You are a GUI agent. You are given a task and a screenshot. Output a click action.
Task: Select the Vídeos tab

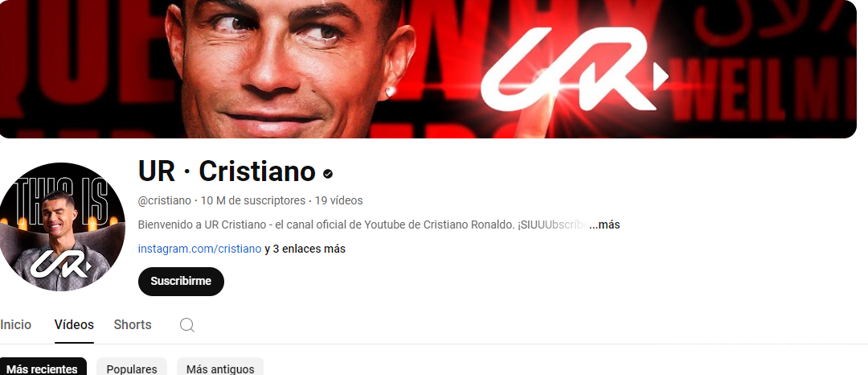coord(74,324)
